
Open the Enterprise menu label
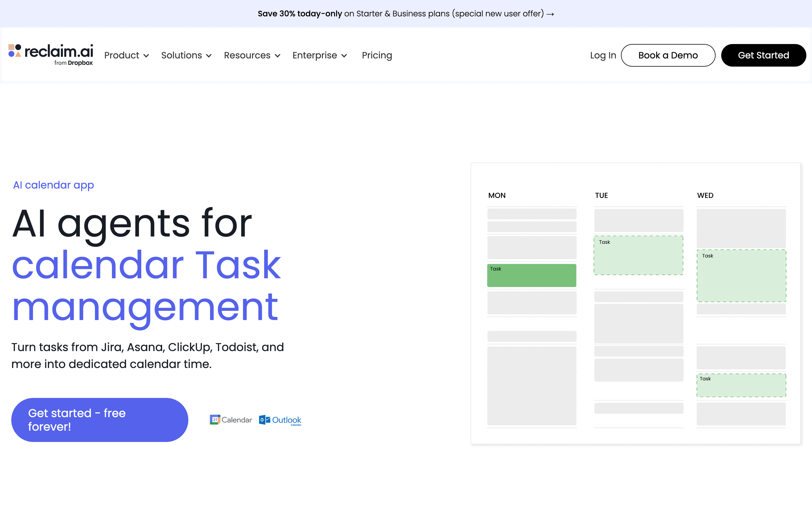315,55
